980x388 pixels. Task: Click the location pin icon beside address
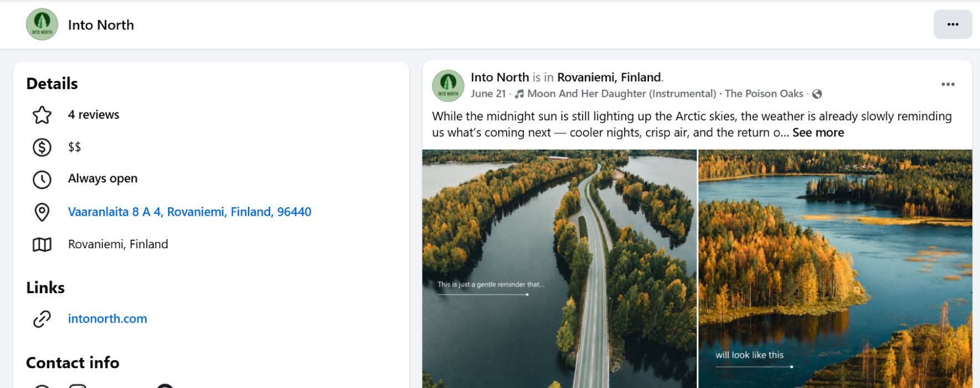42,212
